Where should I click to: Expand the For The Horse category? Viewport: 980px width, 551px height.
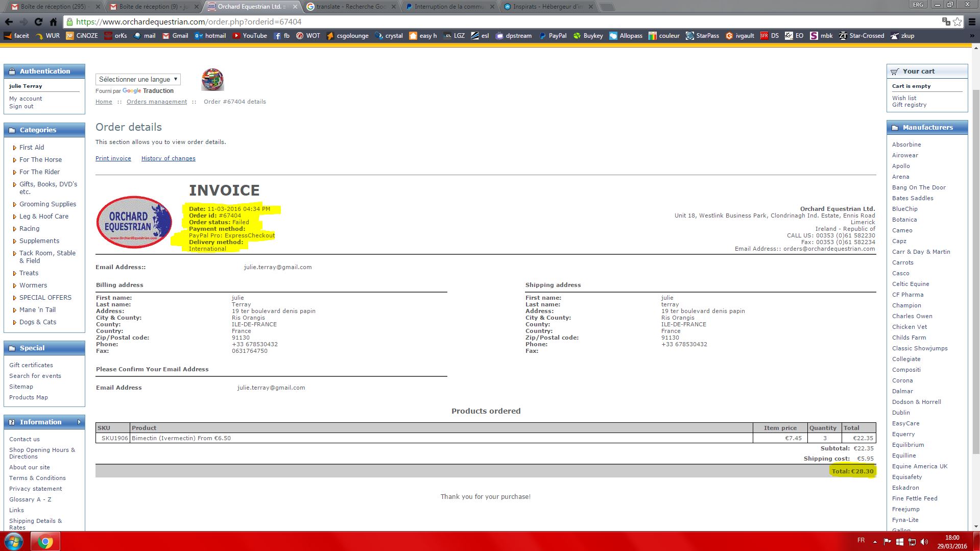coord(15,160)
